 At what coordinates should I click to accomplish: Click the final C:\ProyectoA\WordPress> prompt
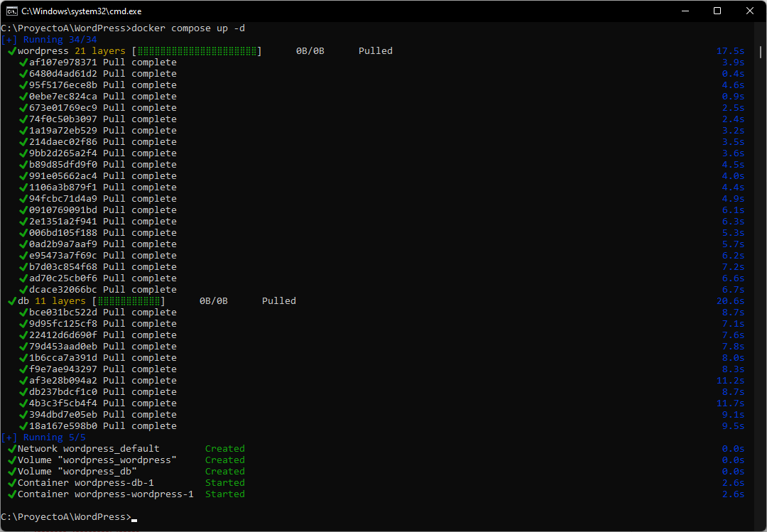[66, 517]
